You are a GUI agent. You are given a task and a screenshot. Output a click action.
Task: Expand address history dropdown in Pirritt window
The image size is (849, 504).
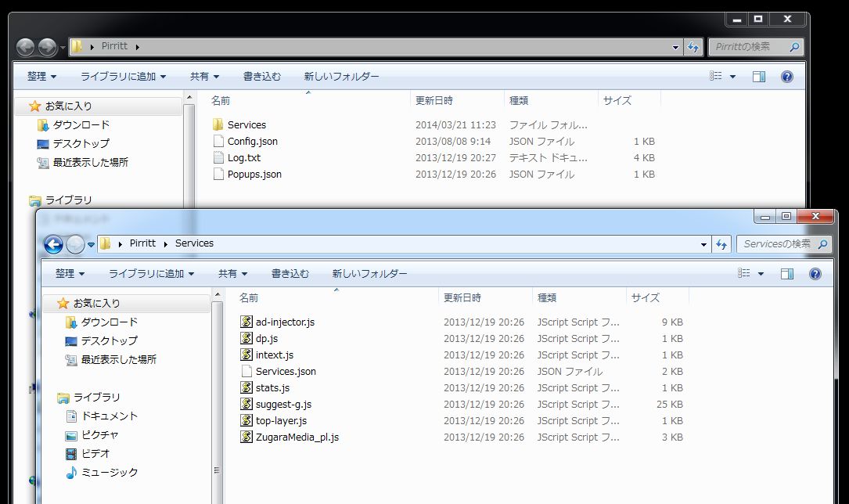point(675,48)
